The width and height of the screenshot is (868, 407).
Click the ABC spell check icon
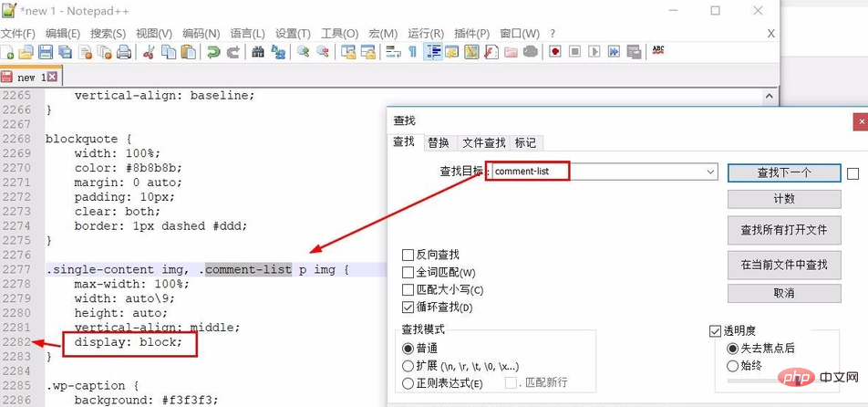tap(657, 51)
